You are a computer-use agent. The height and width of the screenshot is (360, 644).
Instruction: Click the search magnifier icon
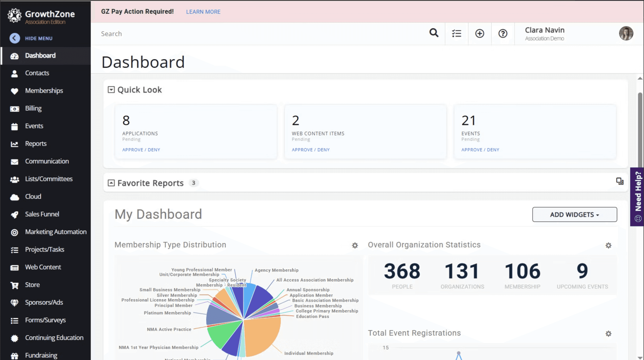click(434, 33)
